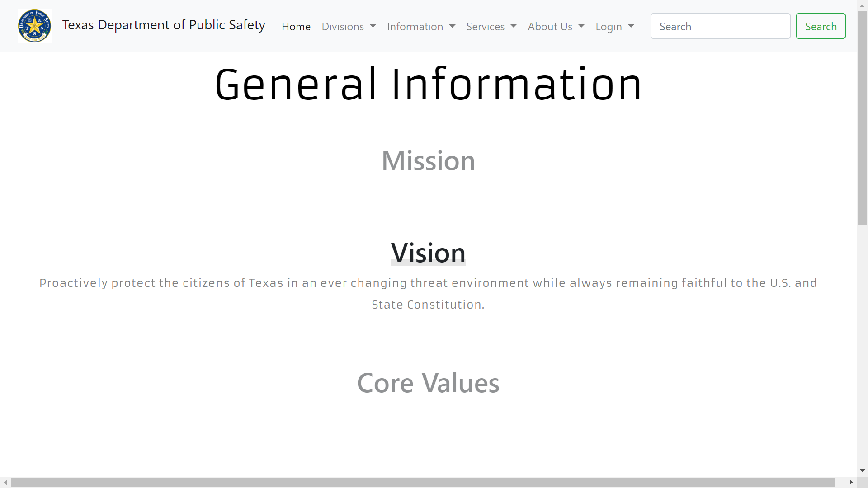This screenshot has width=868, height=488.
Task: Open the Texas Department of Public Safety link
Action: pyautogui.click(x=164, y=25)
